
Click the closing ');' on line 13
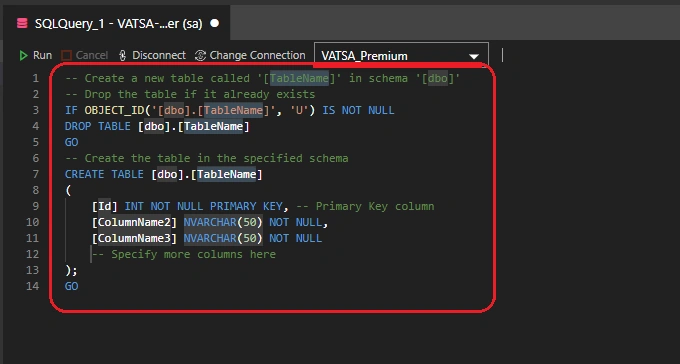tap(71, 270)
